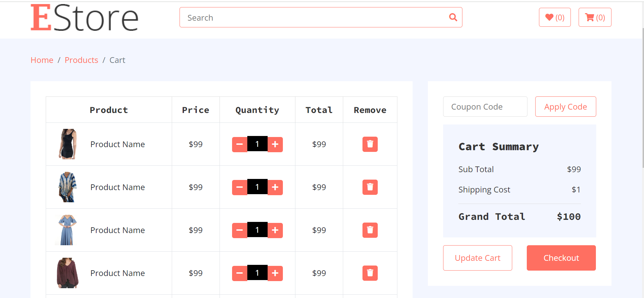Select the quantity field of the maroon blouse row
This screenshot has width=644, height=298.
click(257, 273)
